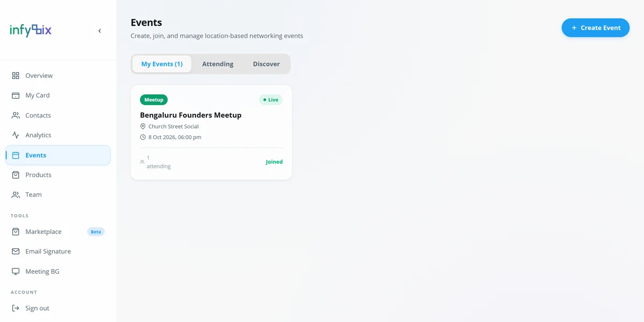Screen dimensions: 644x322
Task: Click the location pin icon on event card
Action: point(143,127)
